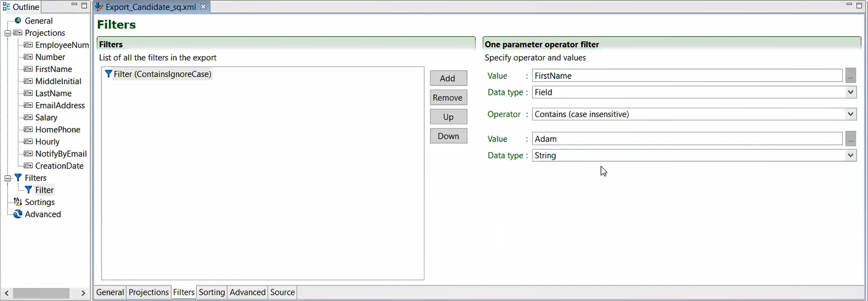Click the Adam value input field

(x=687, y=139)
